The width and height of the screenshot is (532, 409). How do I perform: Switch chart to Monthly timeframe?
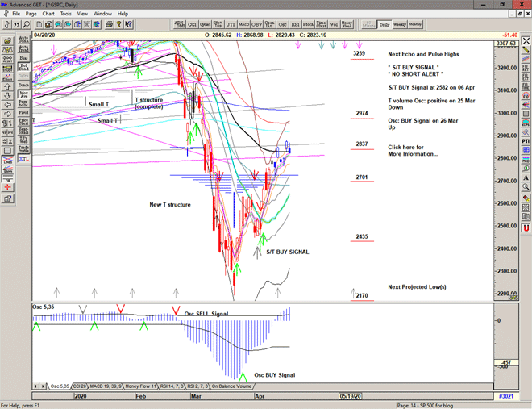[415, 24]
